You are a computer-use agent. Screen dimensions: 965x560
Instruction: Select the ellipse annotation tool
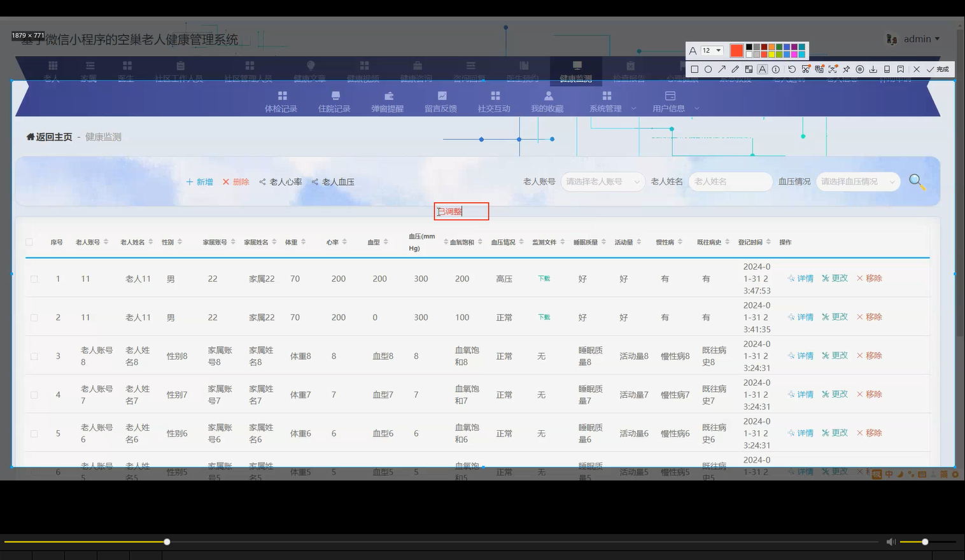(x=708, y=69)
